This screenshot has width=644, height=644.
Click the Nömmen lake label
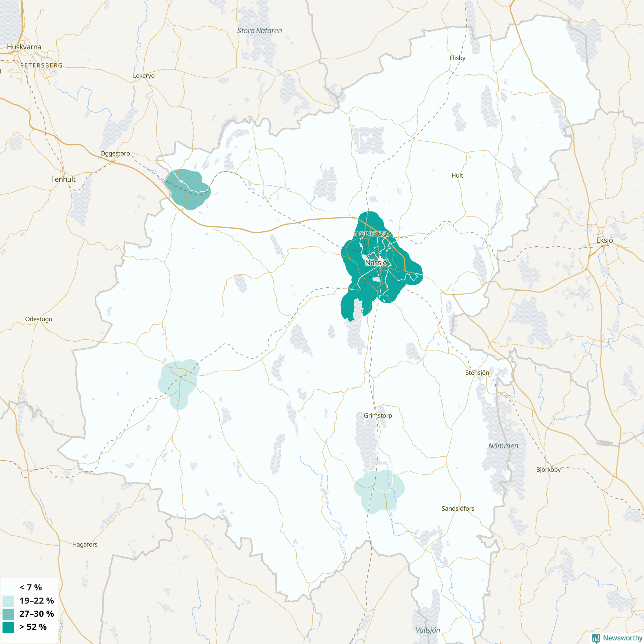[503, 446]
